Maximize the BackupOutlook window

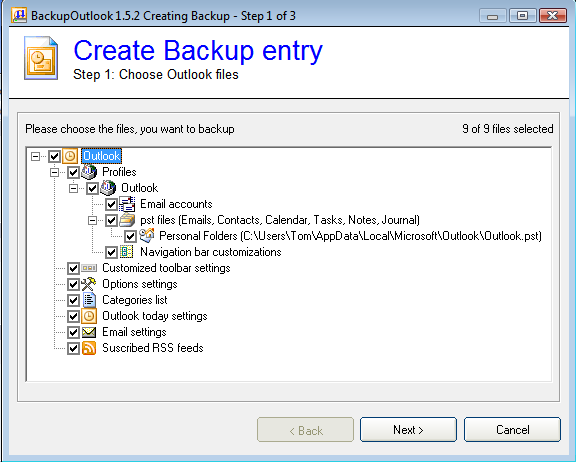pyautogui.click(x=522, y=16)
